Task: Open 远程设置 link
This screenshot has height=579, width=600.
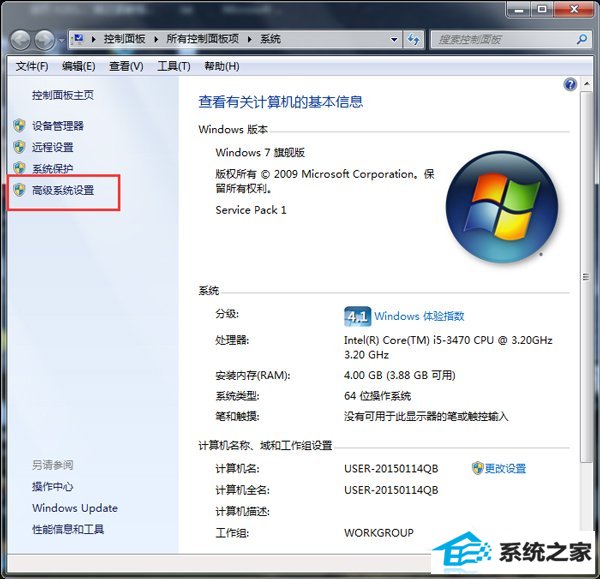Action: click(52, 147)
